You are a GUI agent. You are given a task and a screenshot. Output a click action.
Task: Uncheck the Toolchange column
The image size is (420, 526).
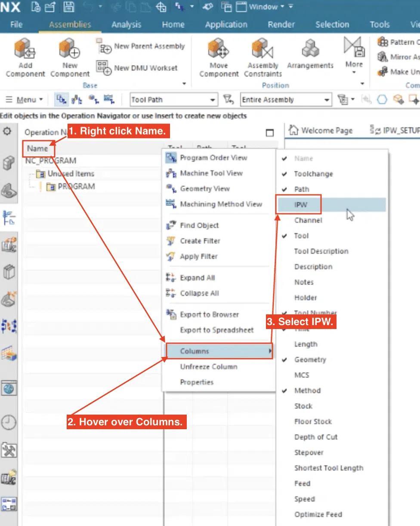click(331, 174)
